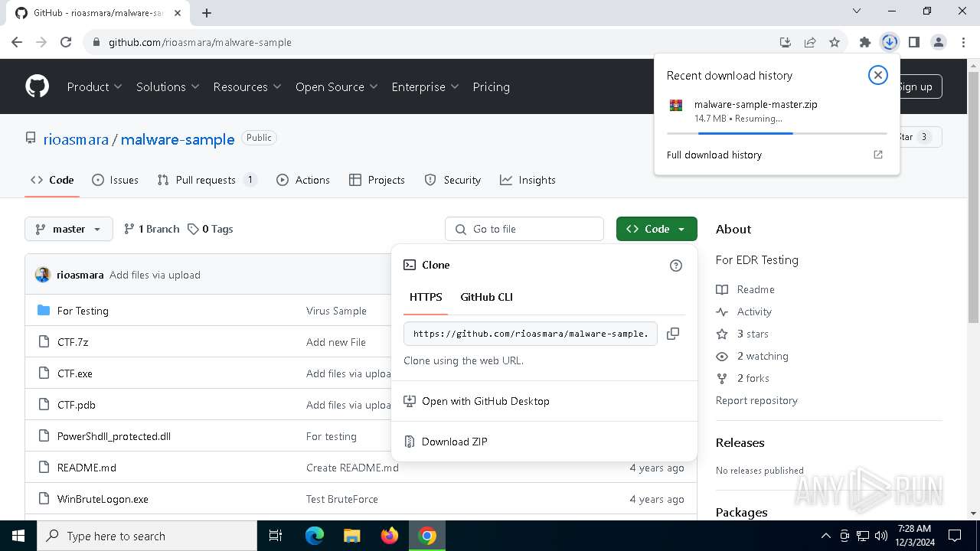Open File Explorer from taskbar
The width and height of the screenshot is (980, 551).
351,536
